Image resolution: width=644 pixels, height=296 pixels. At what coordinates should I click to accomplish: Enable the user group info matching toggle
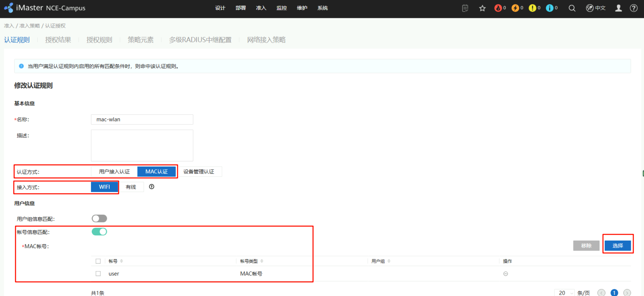coord(99,219)
